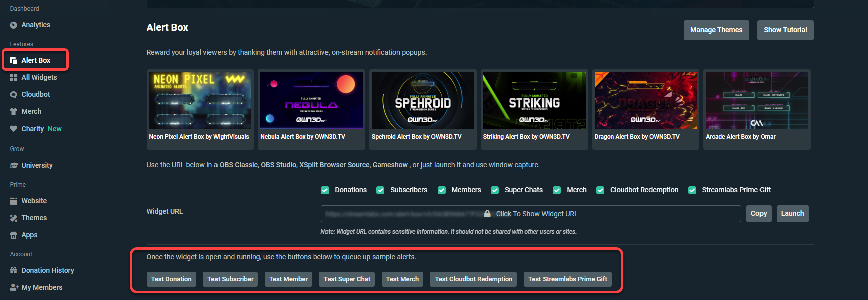Click the All Widgets grid icon
868x300 pixels.
14,78
